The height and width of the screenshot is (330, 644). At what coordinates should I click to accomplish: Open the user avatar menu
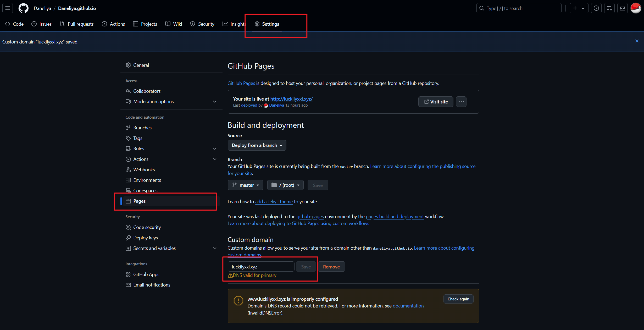coord(636,8)
